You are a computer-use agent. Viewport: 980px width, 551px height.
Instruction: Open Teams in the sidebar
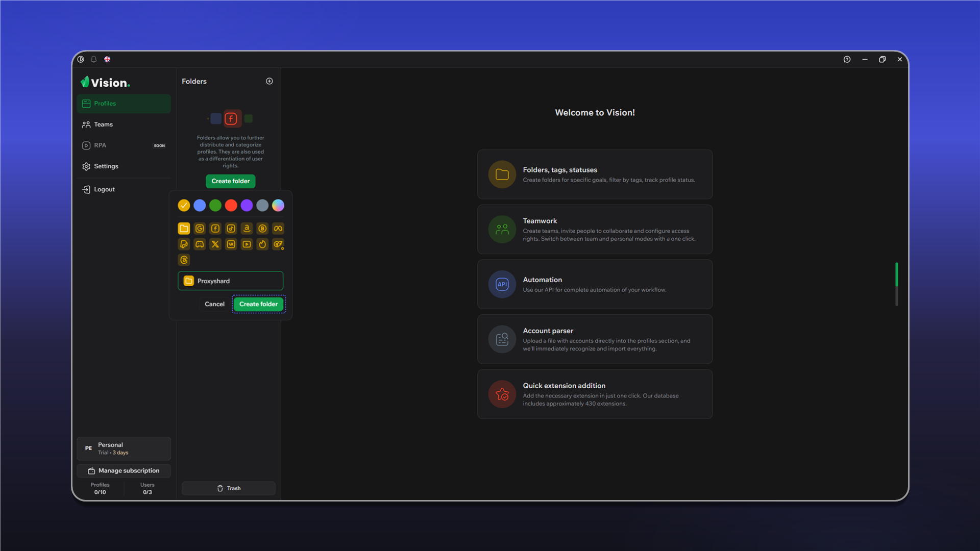124,124
